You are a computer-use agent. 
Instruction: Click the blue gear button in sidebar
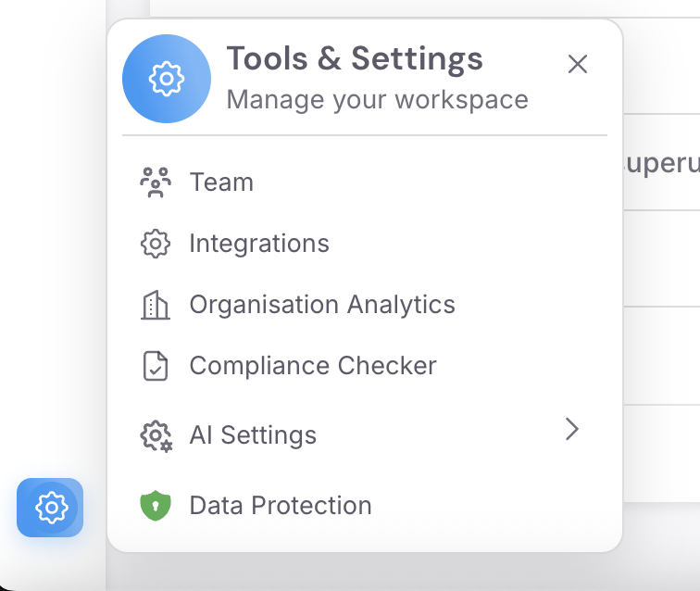click(50, 508)
